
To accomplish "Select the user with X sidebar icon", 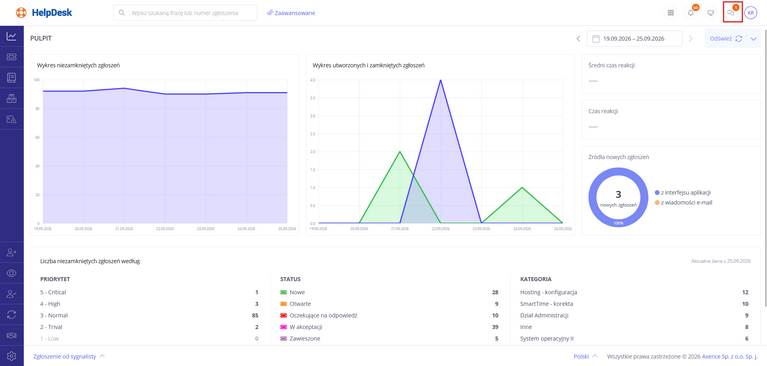I will point(11,252).
